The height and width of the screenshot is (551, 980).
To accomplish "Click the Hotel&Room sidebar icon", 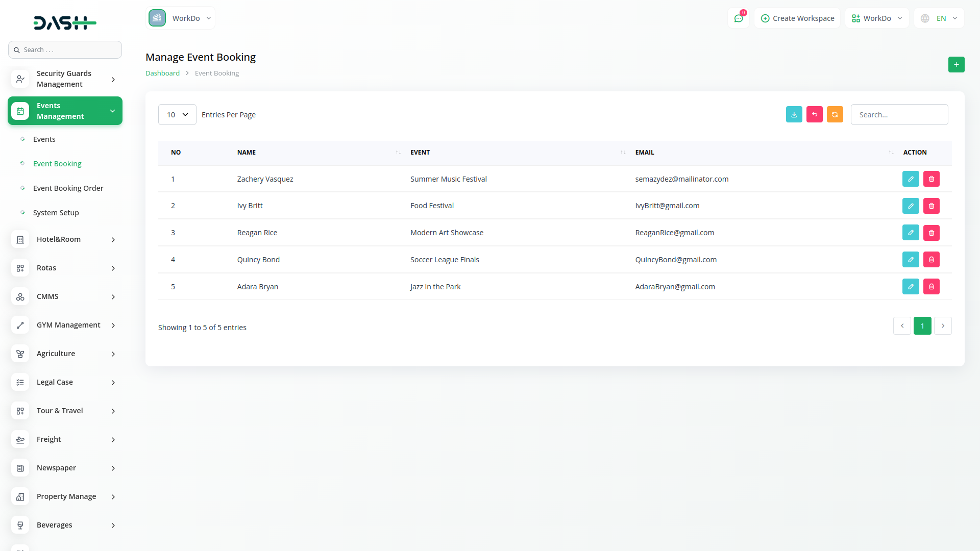I will point(20,239).
